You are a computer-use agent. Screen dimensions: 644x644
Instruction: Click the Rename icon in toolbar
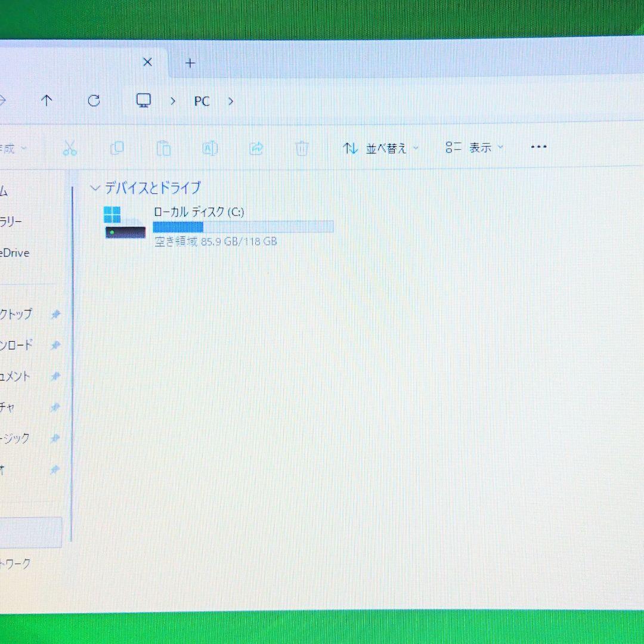tap(210, 148)
